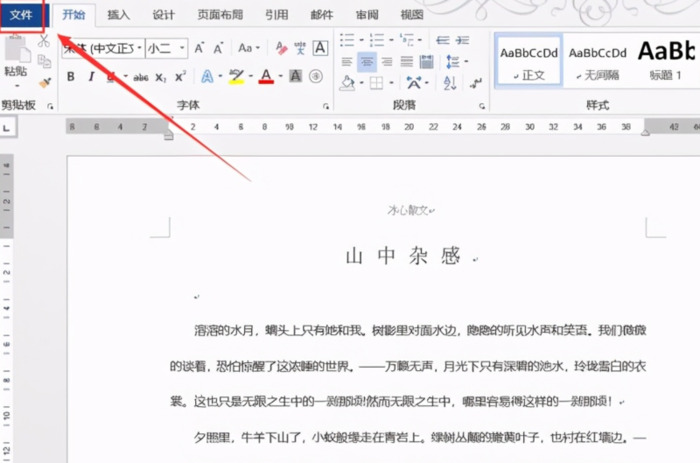This screenshot has width=700, height=463.
Task: Toggle bold formatting
Action: click(x=71, y=77)
